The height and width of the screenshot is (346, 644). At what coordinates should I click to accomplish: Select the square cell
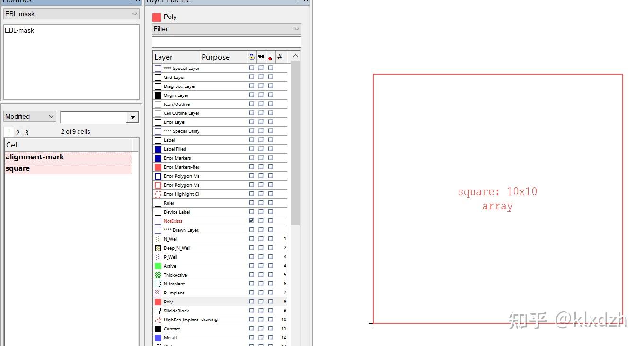tap(17, 168)
